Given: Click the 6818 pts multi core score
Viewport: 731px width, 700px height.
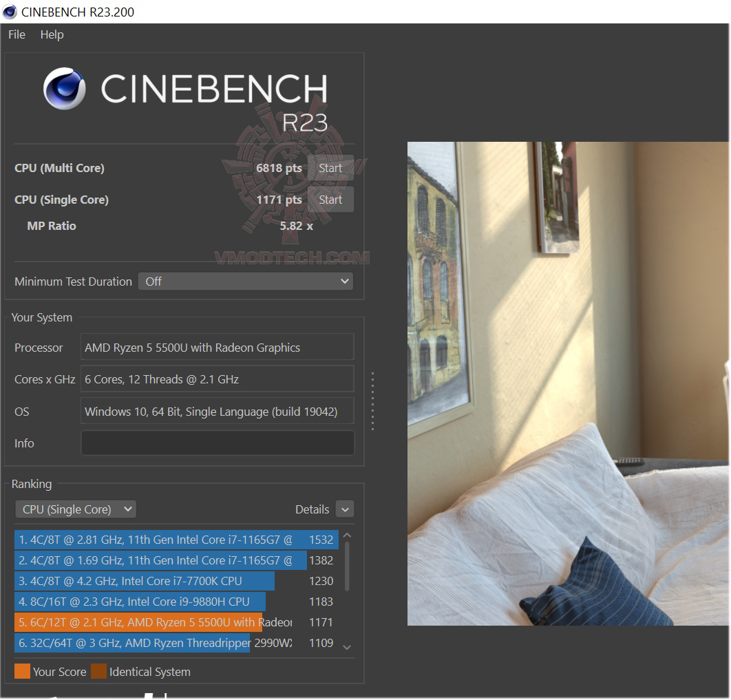Looking at the screenshot, I should (279, 168).
